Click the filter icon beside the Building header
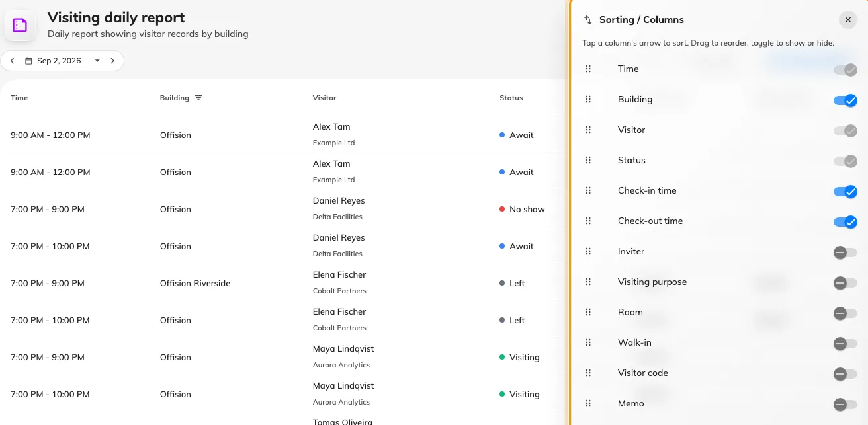868x425 pixels. (x=198, y=98)
